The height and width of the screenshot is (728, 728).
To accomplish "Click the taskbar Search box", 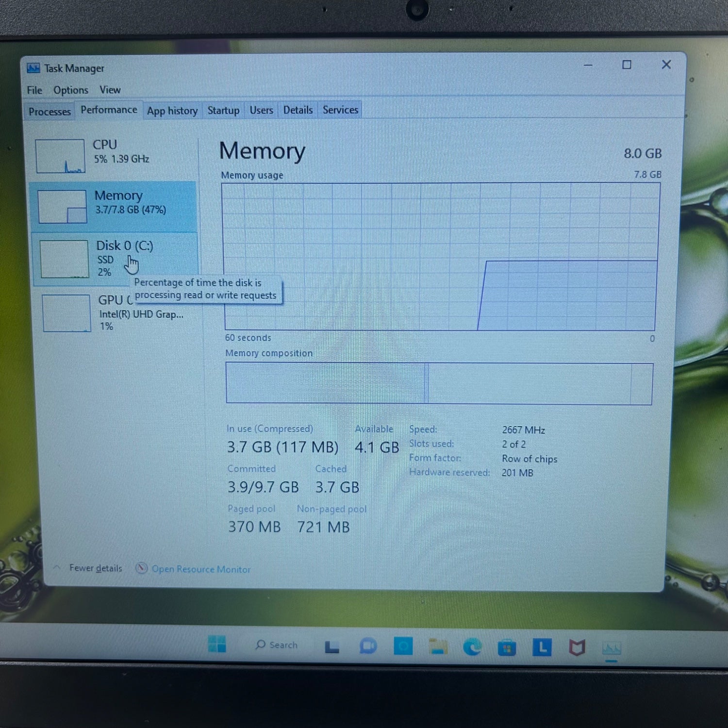I will 277,645.
